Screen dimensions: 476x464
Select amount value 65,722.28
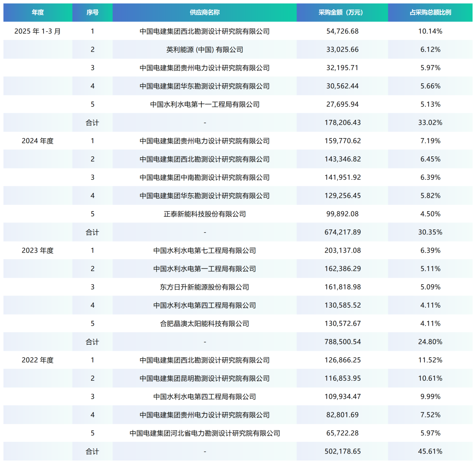click(x=342, y=433)
